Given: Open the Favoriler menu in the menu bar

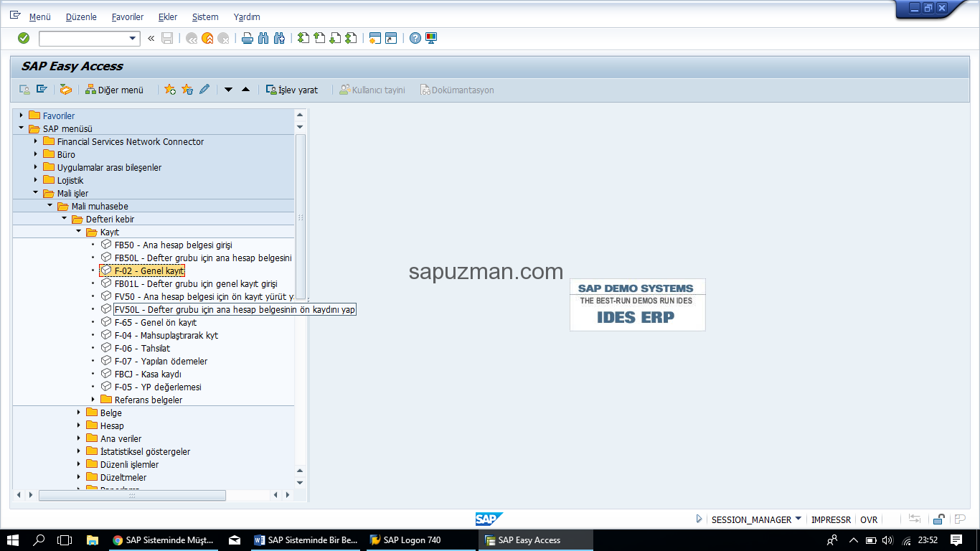Looking at the screenshot, I should [x=127, y=17].
